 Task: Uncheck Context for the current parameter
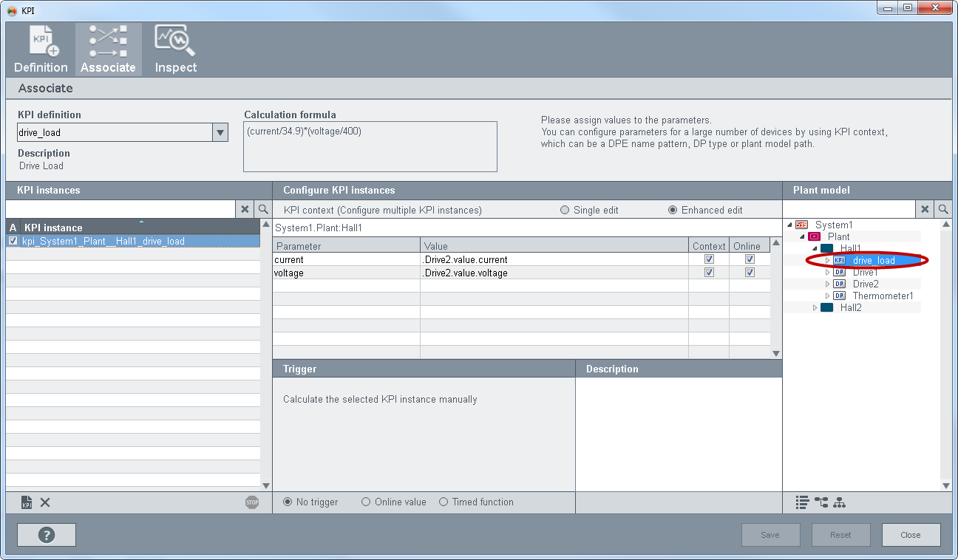(710, 259)
